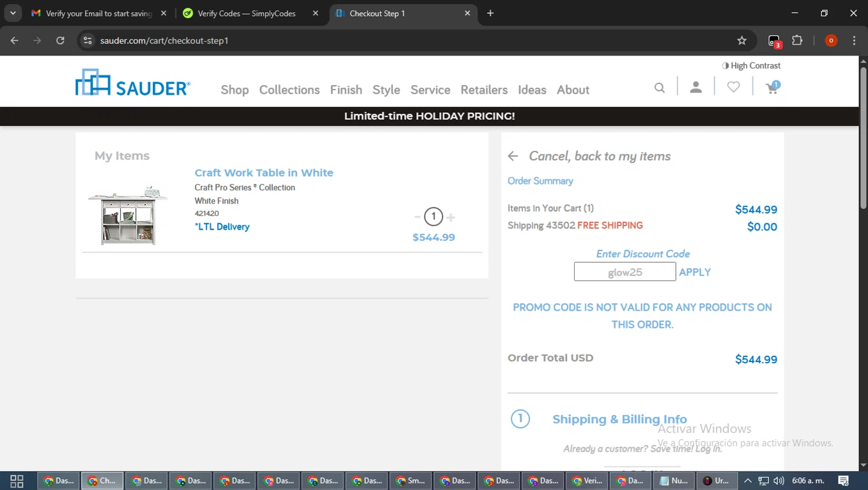Go forward in browser history

[37, 40]
